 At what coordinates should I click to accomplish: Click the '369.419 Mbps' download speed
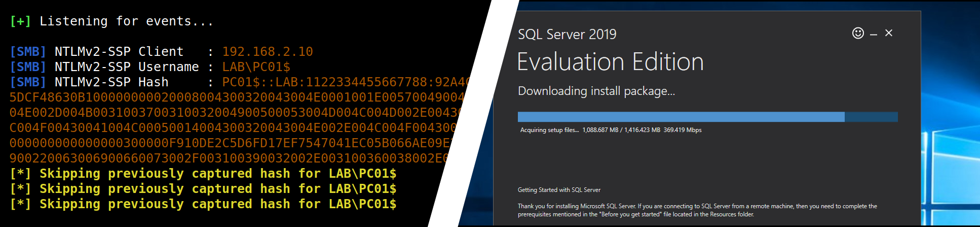point(683,130)
